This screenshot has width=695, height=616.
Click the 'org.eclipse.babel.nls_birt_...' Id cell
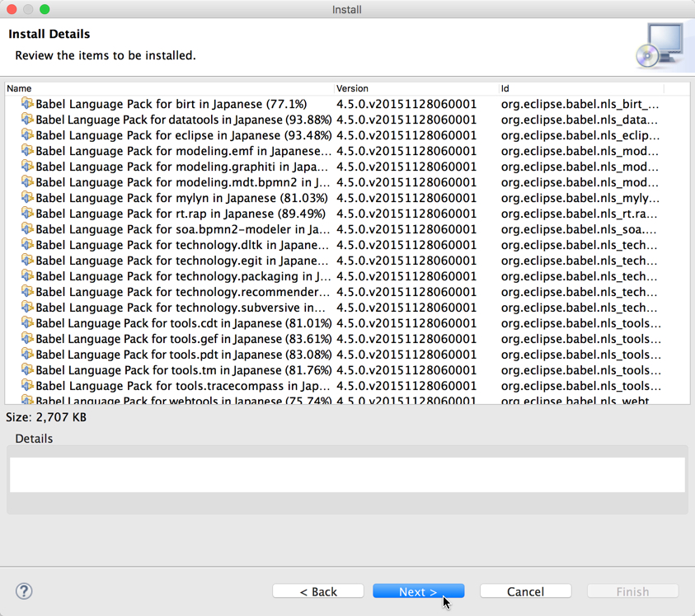580,104
